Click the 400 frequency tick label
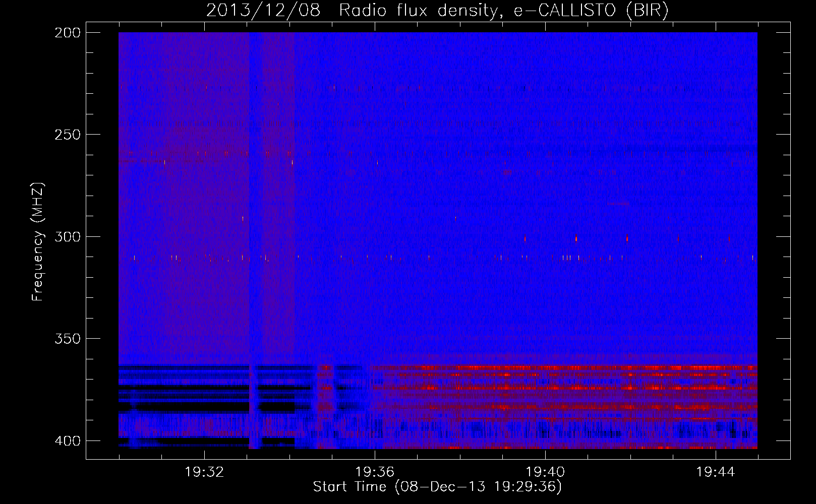This screenshot has height=504, width=816. (68, 441)
